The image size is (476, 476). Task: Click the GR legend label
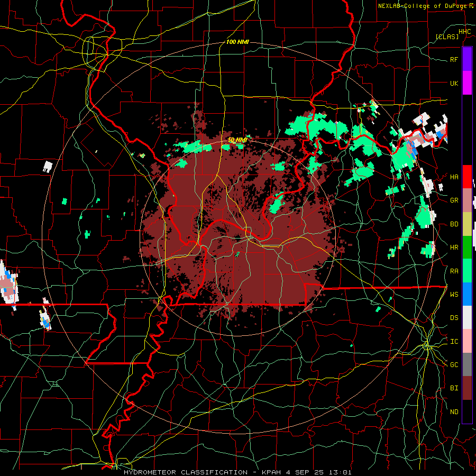click(454, 200)
